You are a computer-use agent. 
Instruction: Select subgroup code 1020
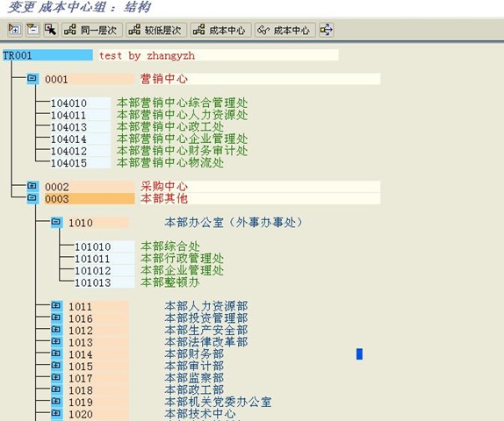tap(98, 414)
